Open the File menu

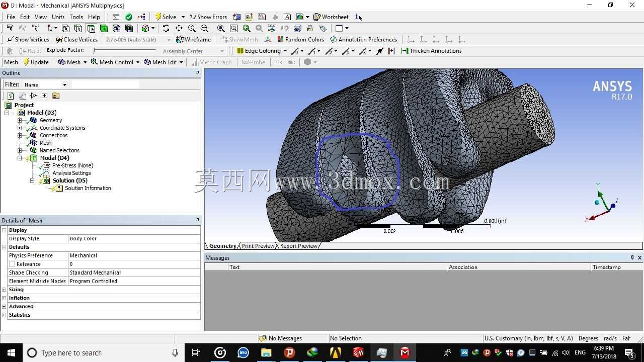11,17
